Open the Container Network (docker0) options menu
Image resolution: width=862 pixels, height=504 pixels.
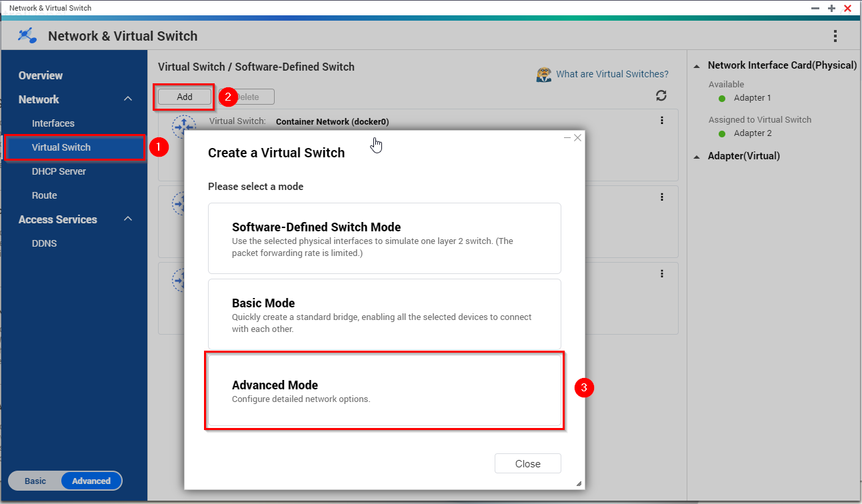661,121
